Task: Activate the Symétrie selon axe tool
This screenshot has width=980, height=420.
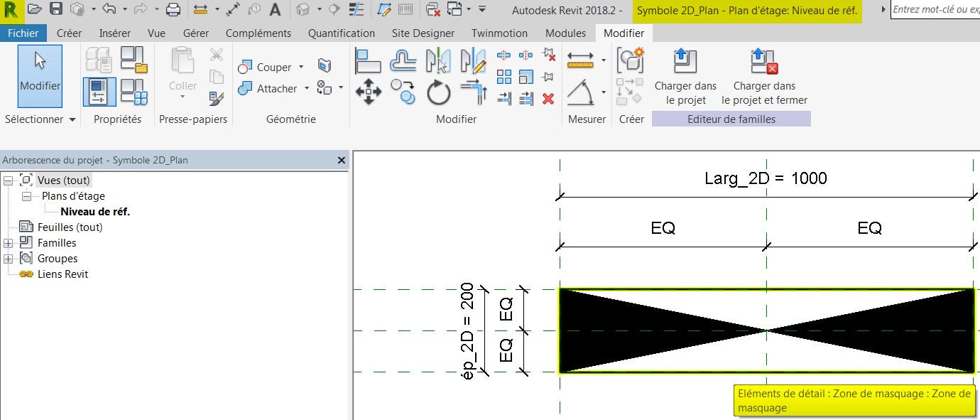Action: coord(437,59)
